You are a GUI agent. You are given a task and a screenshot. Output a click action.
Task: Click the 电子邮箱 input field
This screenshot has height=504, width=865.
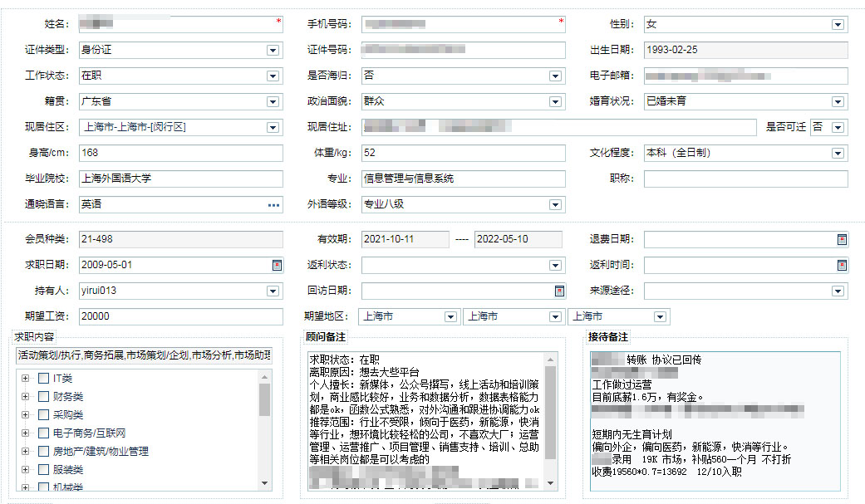tap(746, 76)
